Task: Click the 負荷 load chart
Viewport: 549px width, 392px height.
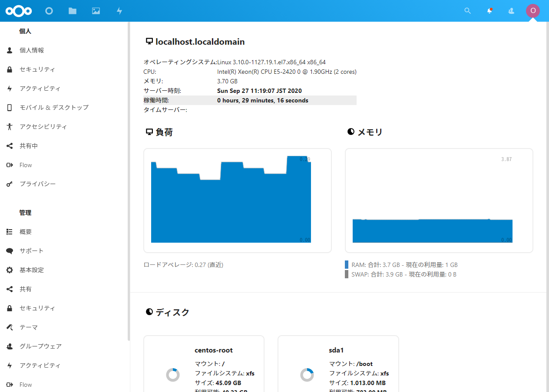Action: (x=238, y=201)
